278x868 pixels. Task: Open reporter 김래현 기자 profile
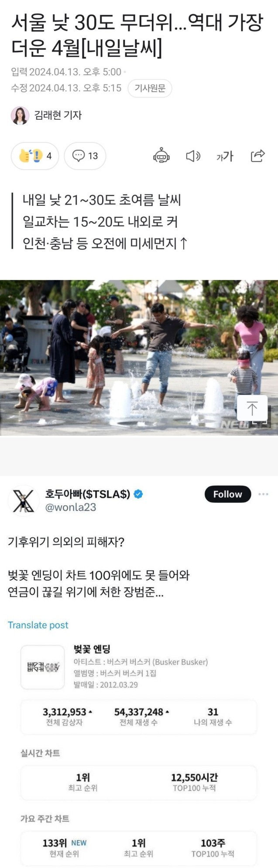click(47, 115)
